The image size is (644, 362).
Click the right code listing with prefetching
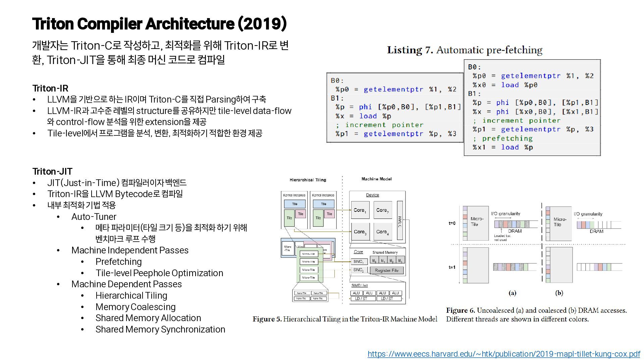point(532,107)
